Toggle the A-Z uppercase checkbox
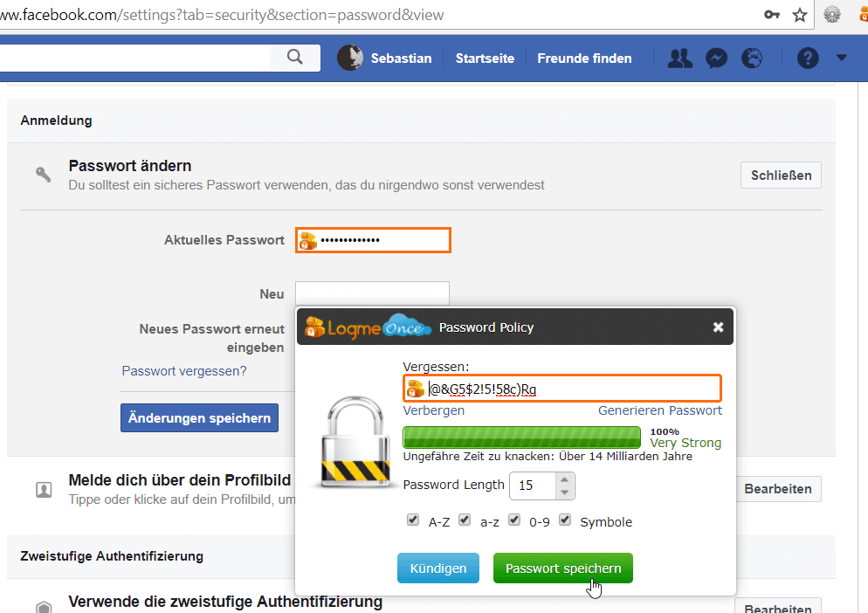868x613 pixels. pyautogui.click(x=412, y=520)
